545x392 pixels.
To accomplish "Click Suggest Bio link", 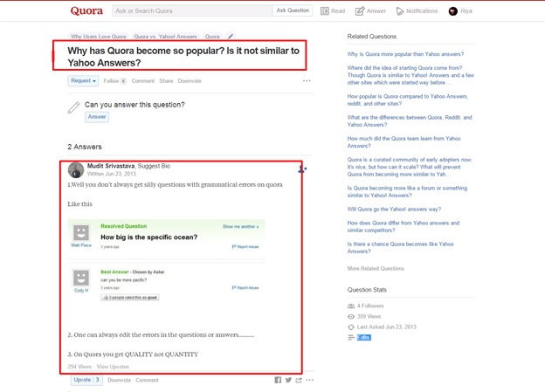I will 154,166.
